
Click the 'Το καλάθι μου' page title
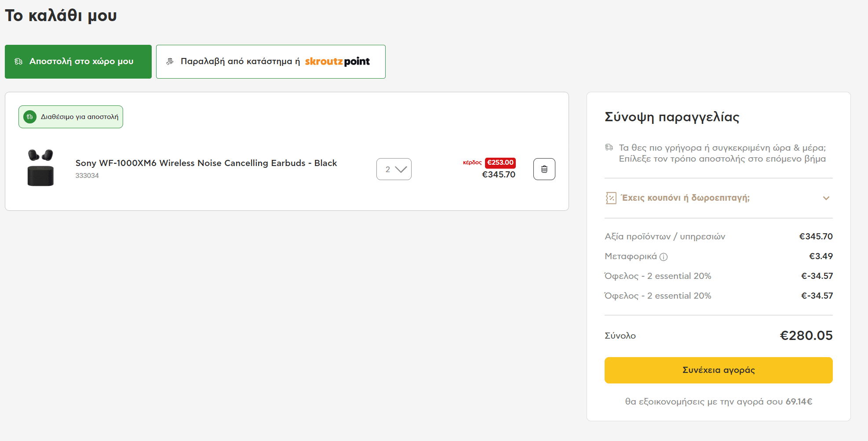click(61, 16)
